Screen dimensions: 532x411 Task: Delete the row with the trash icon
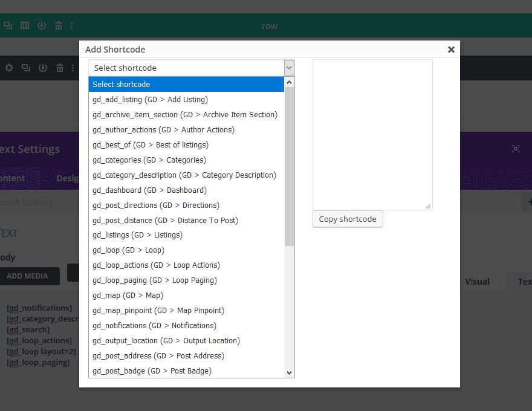point(58,25)
